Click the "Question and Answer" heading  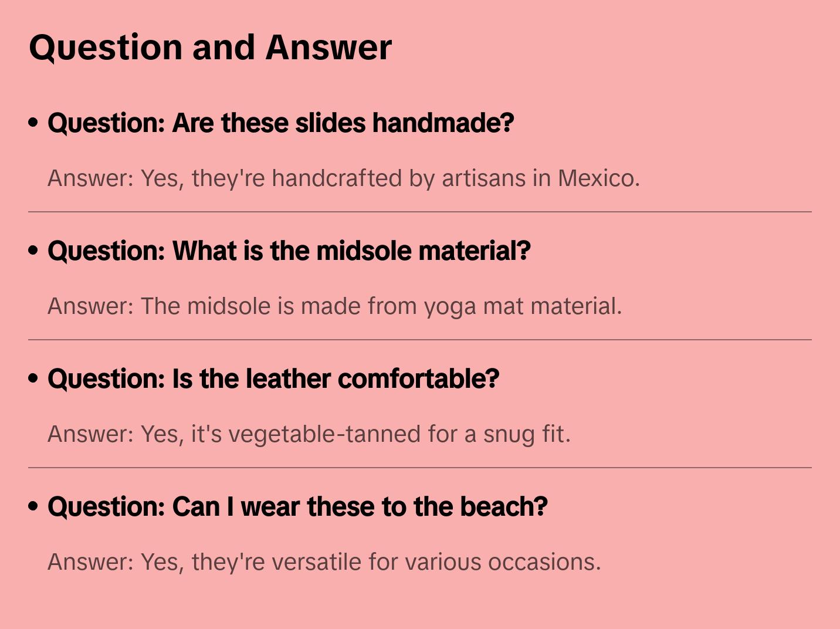[x=210, y=47]
